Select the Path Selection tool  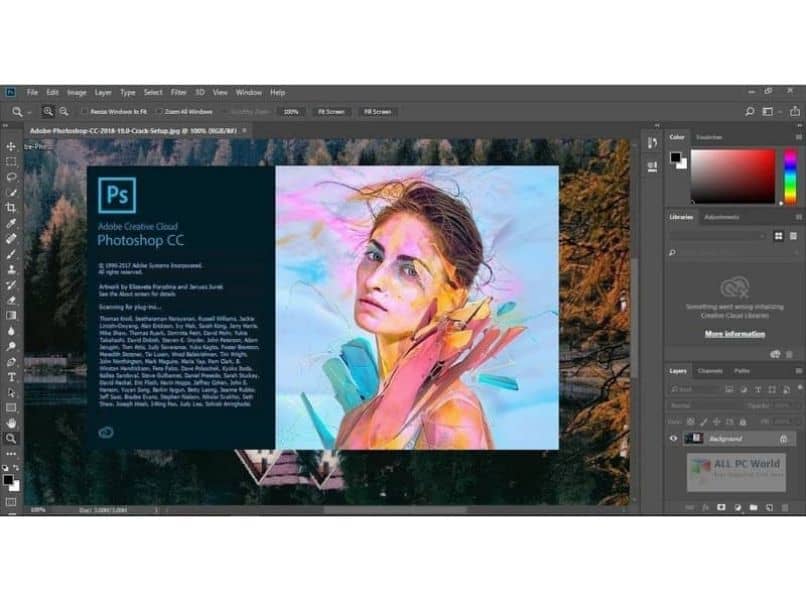tap(11, 393)
